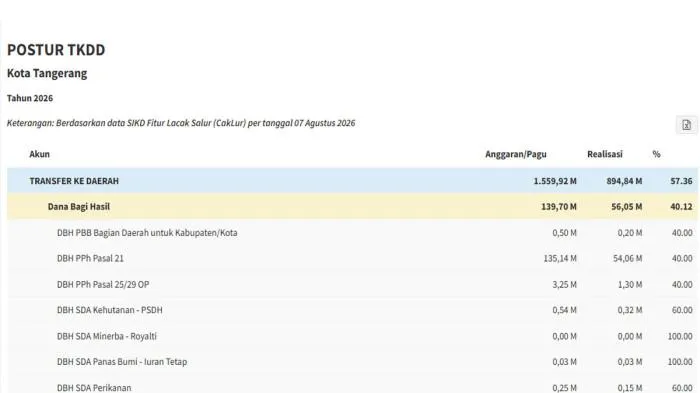Click the 1,30 M realization value
Image resolution: width=700 pixels, height=393 pixels.
(x=630, y=284)
